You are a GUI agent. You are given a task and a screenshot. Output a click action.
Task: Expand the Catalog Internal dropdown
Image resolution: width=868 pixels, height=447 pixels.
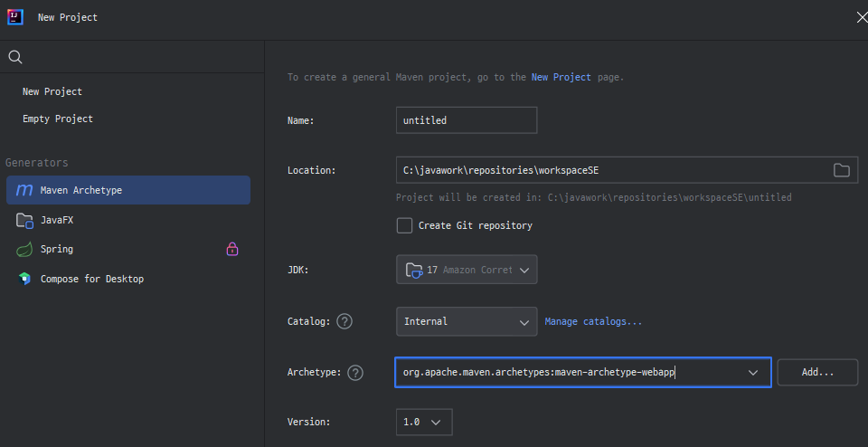[467, 321]
